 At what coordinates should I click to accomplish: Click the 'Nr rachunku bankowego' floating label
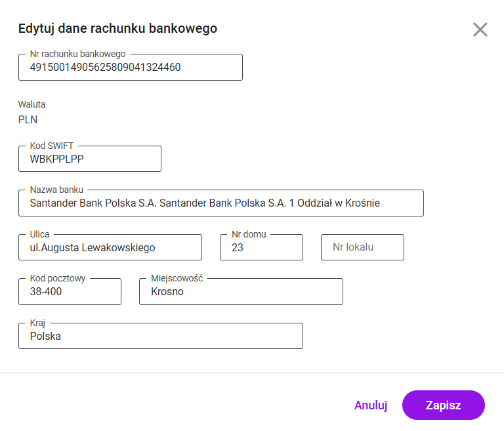click(77, 54)
